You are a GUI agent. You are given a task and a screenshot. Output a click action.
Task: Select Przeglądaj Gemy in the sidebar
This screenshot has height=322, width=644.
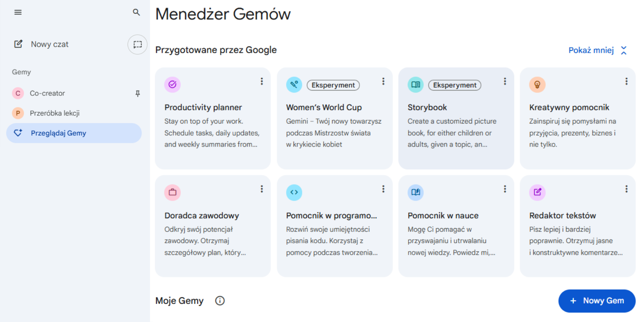pos(58,133)
